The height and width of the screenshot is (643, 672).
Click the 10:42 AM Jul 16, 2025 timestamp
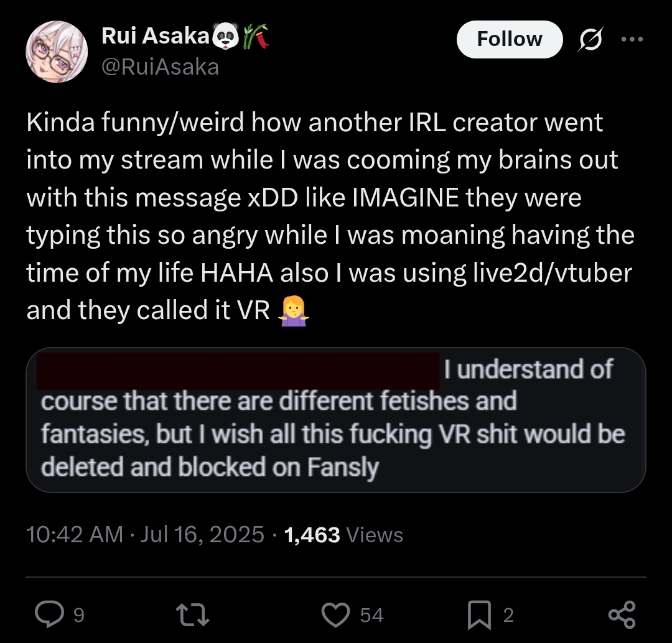coord(146,535)
